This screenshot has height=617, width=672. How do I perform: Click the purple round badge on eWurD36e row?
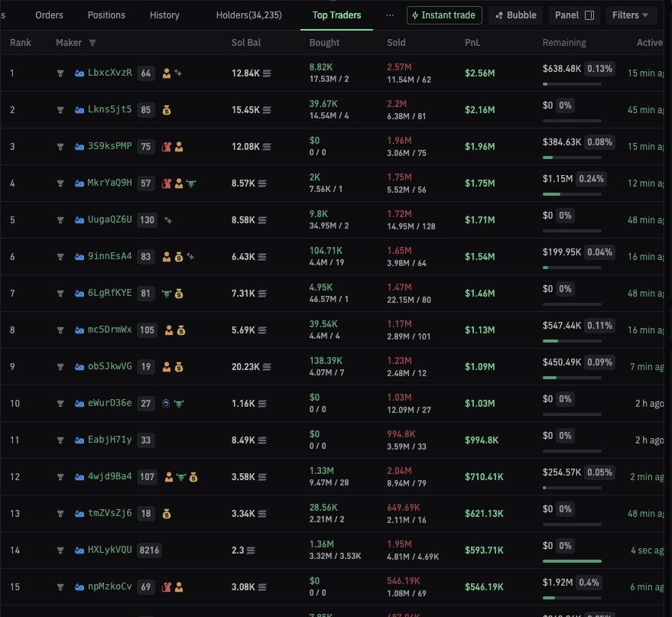click(166, 404)
